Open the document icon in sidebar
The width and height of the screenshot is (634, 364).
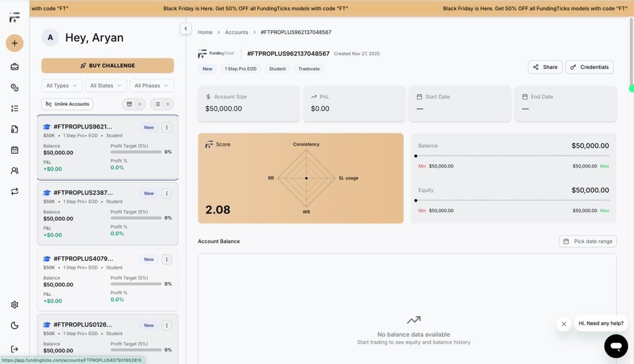(x=14, y=129)
